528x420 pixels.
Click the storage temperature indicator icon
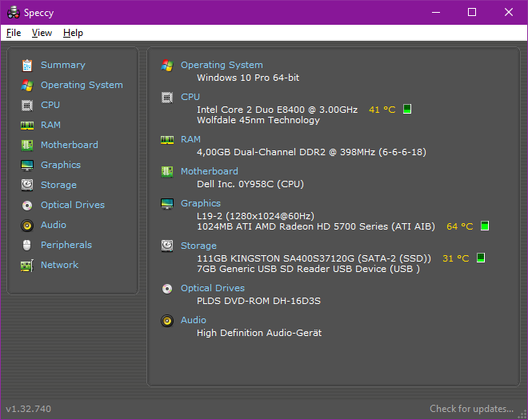480,258
